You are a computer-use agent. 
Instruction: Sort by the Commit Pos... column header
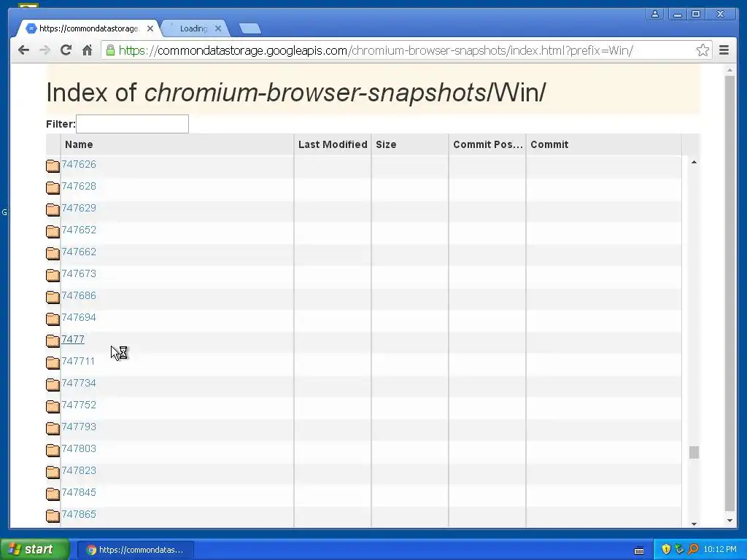(x=488, y=144)
